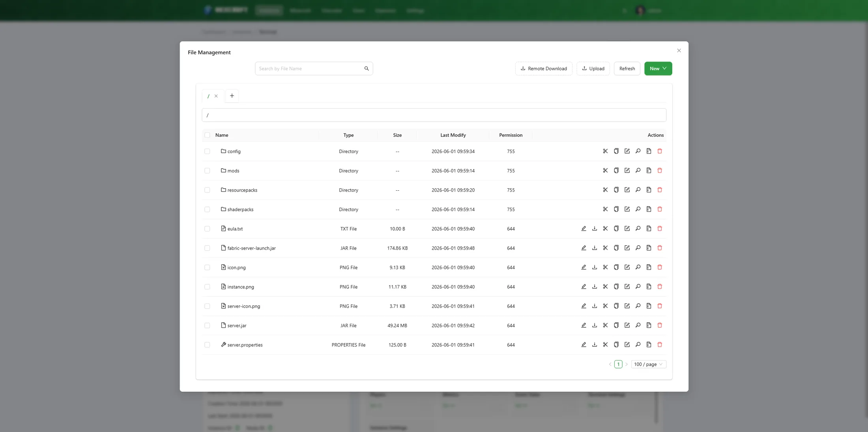Delete the shaderpacks directory

coord(660,209)
